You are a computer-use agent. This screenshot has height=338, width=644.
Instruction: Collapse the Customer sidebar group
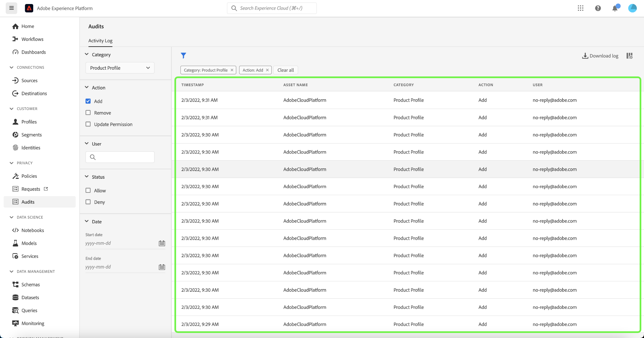(12, 109)
